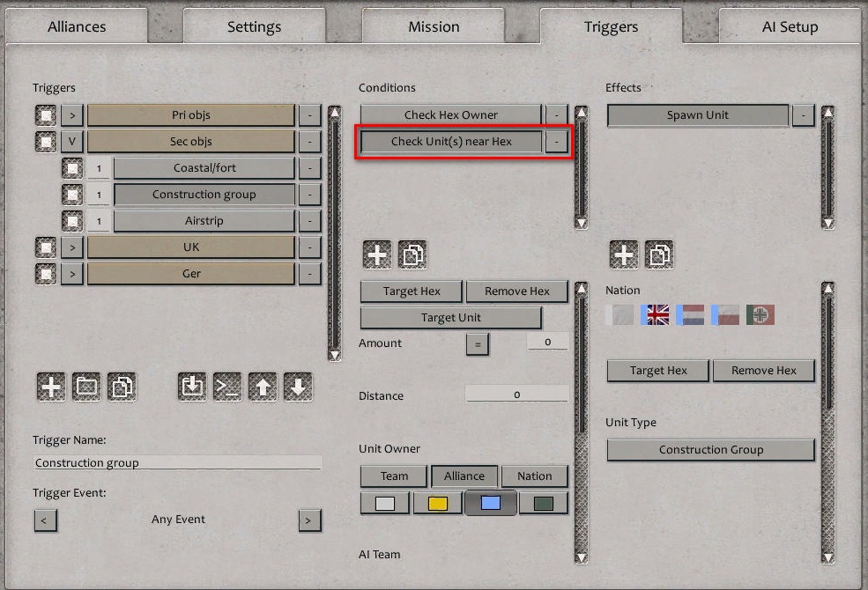Move the selected trigger down with the arrow icon

point(298,386)
